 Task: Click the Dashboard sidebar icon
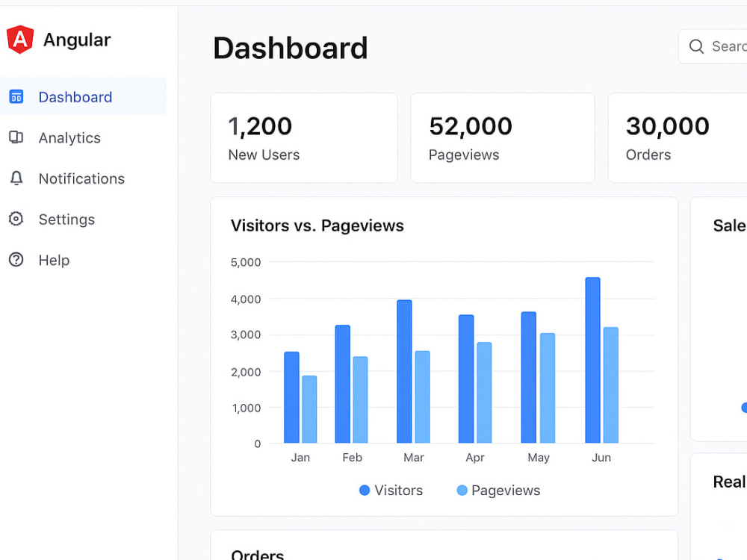16,96
